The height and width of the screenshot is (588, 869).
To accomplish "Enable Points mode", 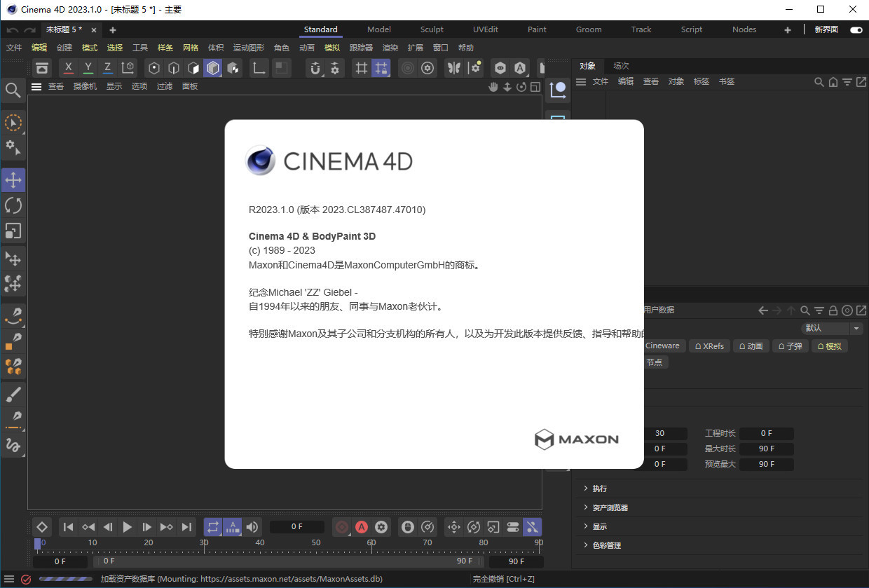I will tap(154, 68).
